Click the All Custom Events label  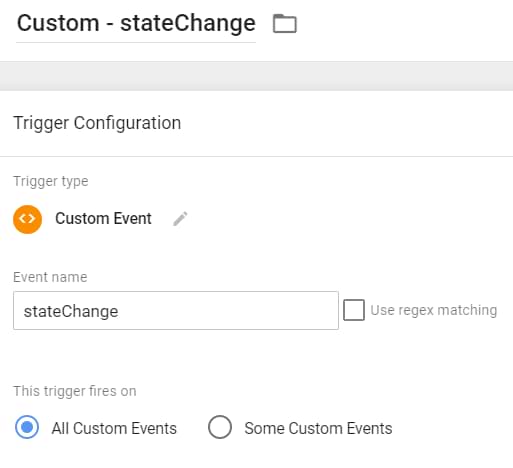(114, 428)
